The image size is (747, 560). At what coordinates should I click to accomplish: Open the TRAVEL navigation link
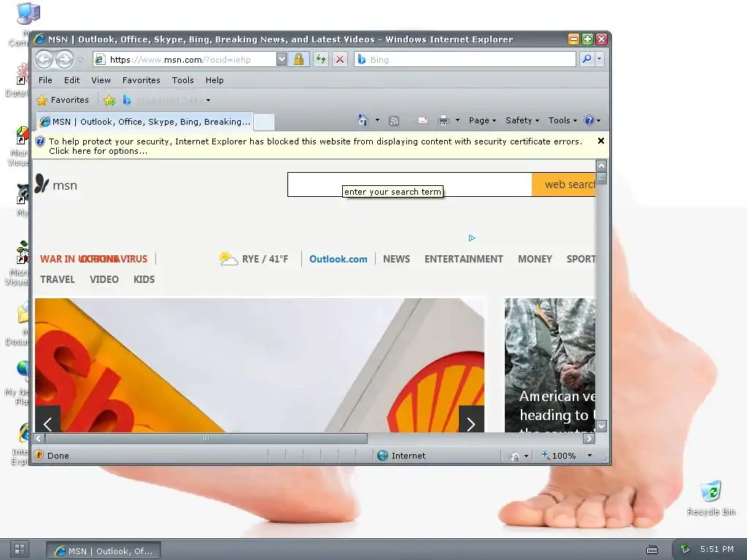click(57, 279)
